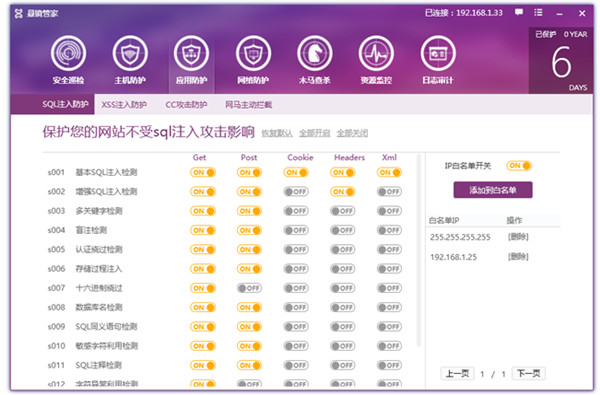This screenshot has width=600, height=395.
Task: Click the rule list vertical scrollbar
Action: coord(419,251)
